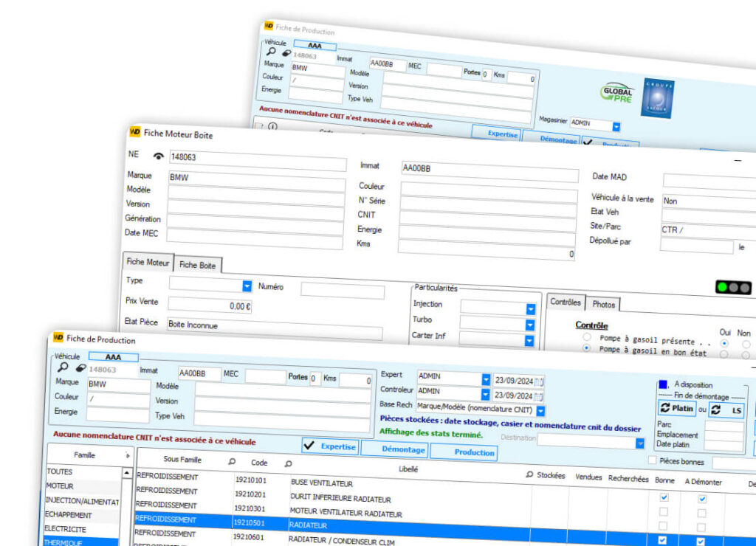Open the Expert ADMIN dropdown
The height and width of the screenshot is (546, 756).
pos(486,380)
